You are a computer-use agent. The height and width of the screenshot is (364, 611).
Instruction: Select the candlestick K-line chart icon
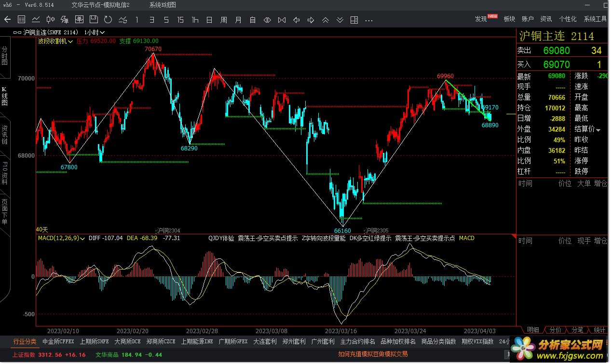pyautogui.click(x=50, y=20)
